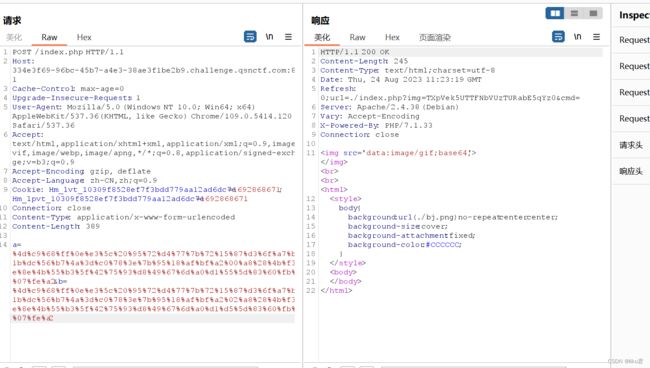The height and width of the screenshot is (368, 650).
Task: Select combined tabbed layout view
Action: (593, 13)
